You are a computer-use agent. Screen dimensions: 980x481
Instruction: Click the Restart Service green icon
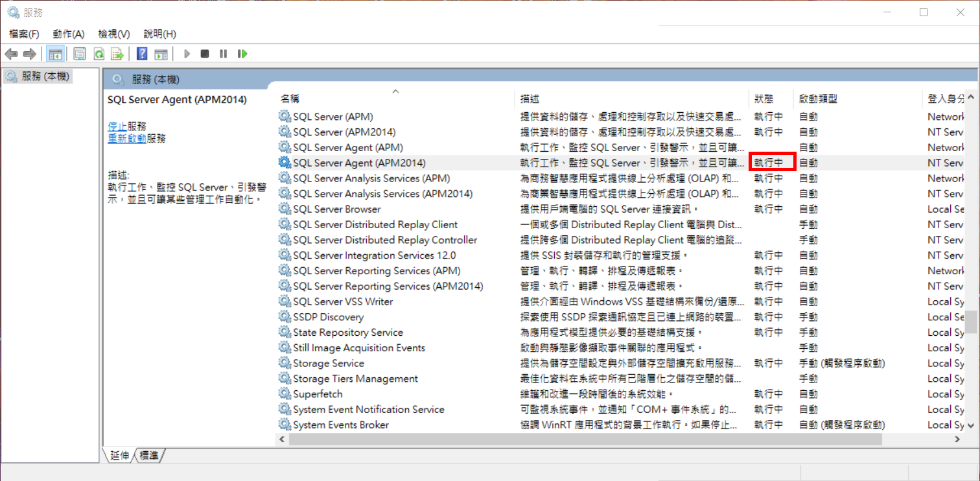(x=242, y=54)
